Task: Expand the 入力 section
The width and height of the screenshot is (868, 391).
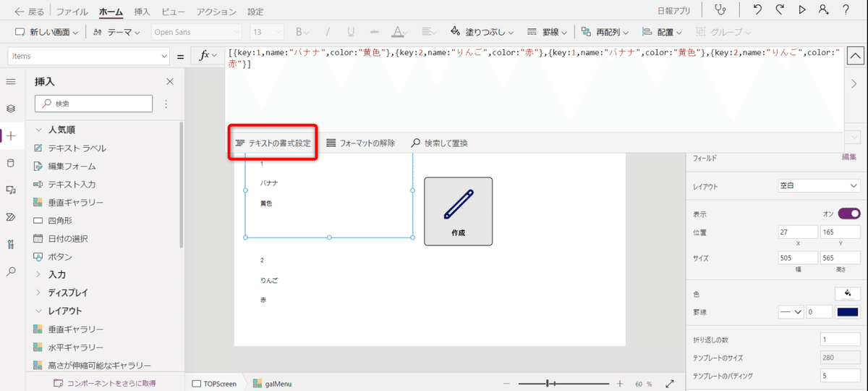Action: tap(39, 275)
